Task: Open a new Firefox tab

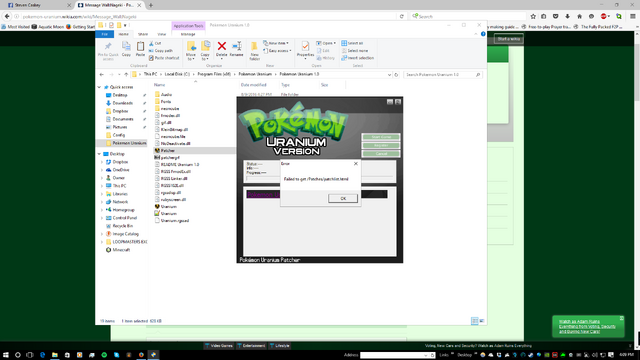Action: tap(151, 5)
